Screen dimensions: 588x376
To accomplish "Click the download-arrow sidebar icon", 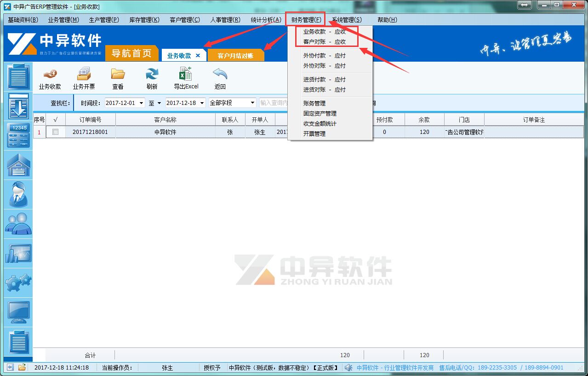I will 18,106.
